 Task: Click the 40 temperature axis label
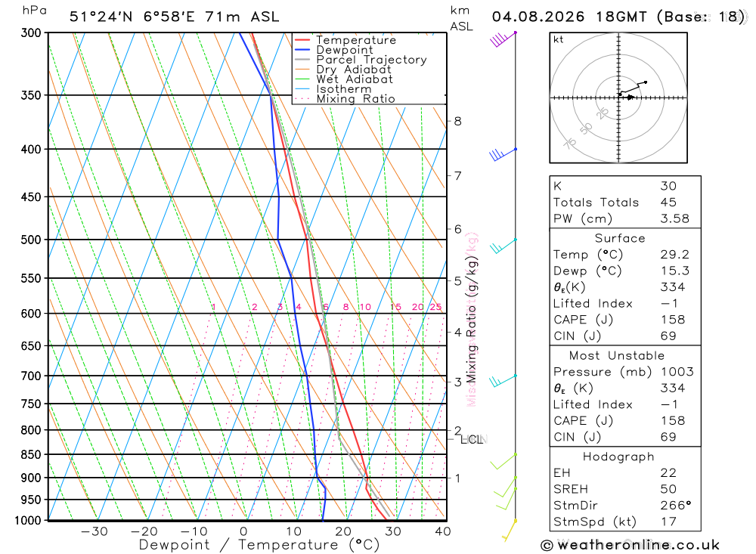point(442,531)
